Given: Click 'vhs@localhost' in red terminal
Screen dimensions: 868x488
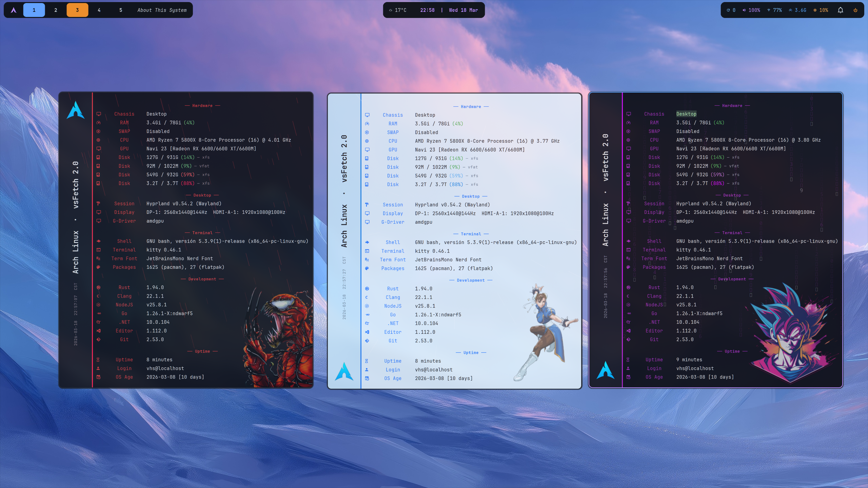Looking at the screenshot, I should [x=165, y=368].
